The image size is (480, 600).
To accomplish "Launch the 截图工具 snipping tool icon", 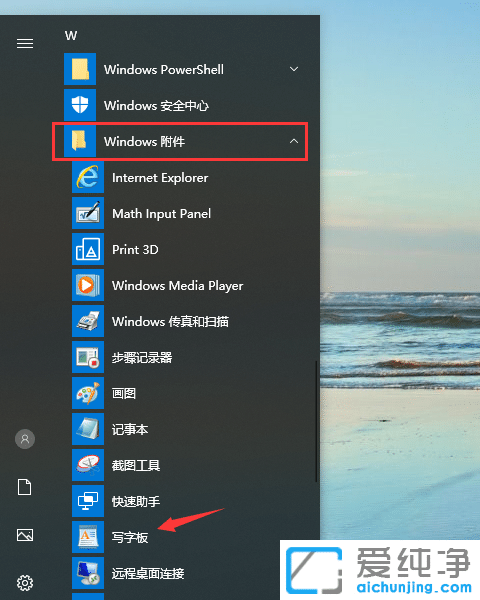I will point(88,465).
